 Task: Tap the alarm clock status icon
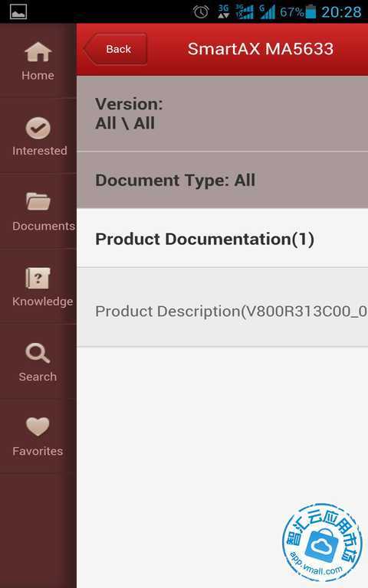201,11
